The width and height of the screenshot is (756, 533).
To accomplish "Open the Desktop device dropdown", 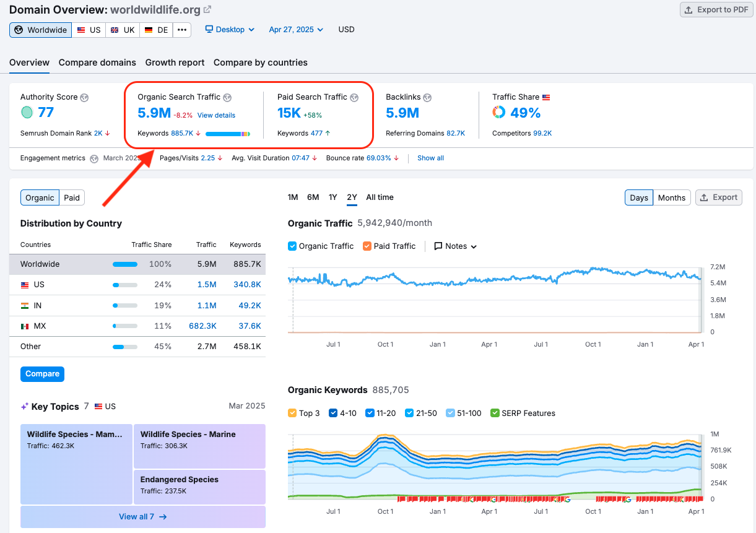I will click(229, 29).
